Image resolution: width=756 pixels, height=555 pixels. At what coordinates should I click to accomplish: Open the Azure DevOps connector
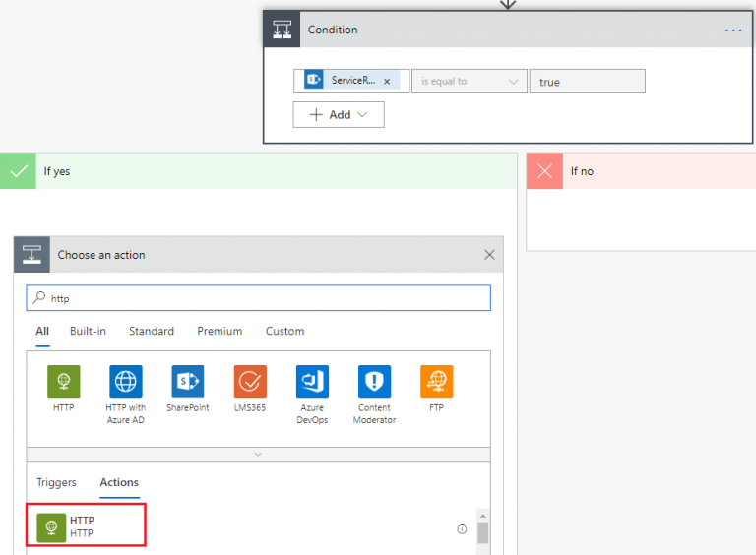pos(312,382)
